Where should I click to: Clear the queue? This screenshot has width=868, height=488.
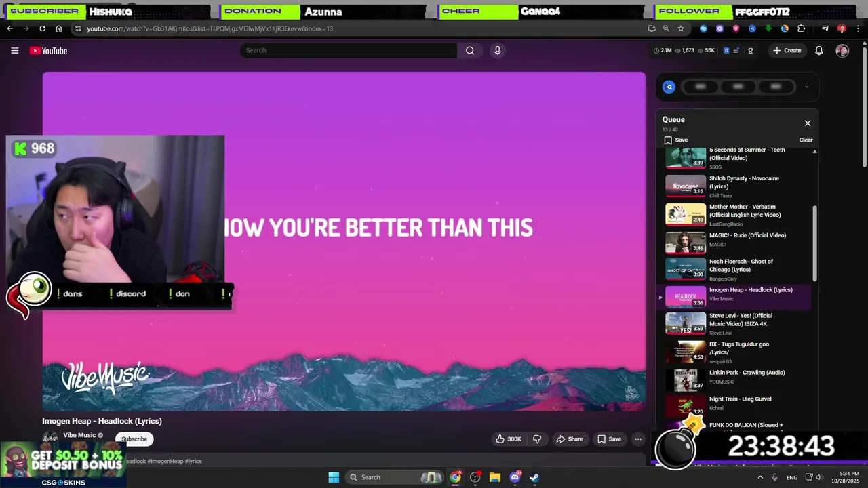click(806, 140)
